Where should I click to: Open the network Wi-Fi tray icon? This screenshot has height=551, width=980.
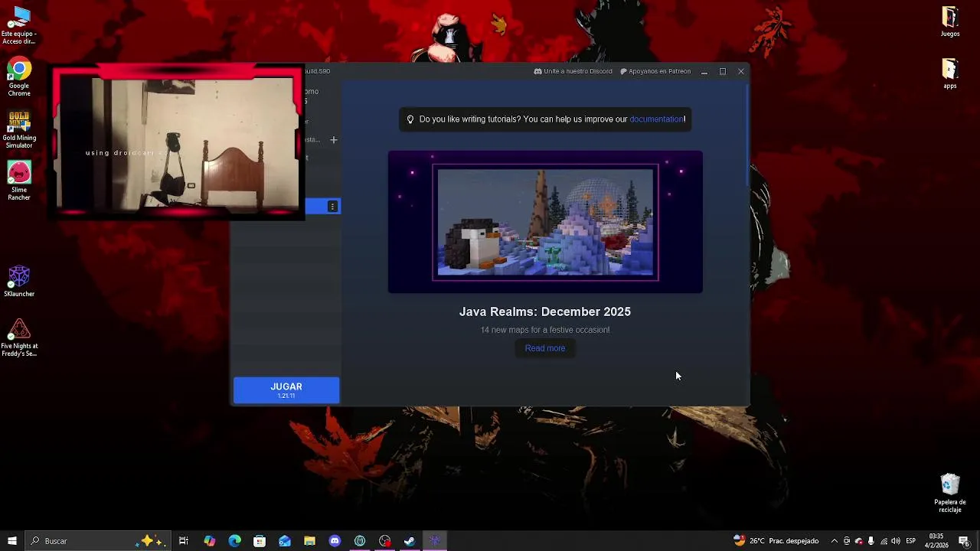click(x=884, y=541)
